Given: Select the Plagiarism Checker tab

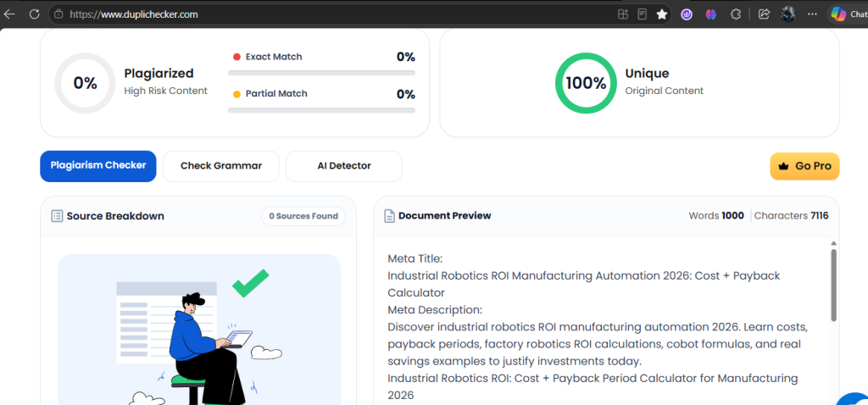Looking at the screenshot, I should tap(98, 166).
